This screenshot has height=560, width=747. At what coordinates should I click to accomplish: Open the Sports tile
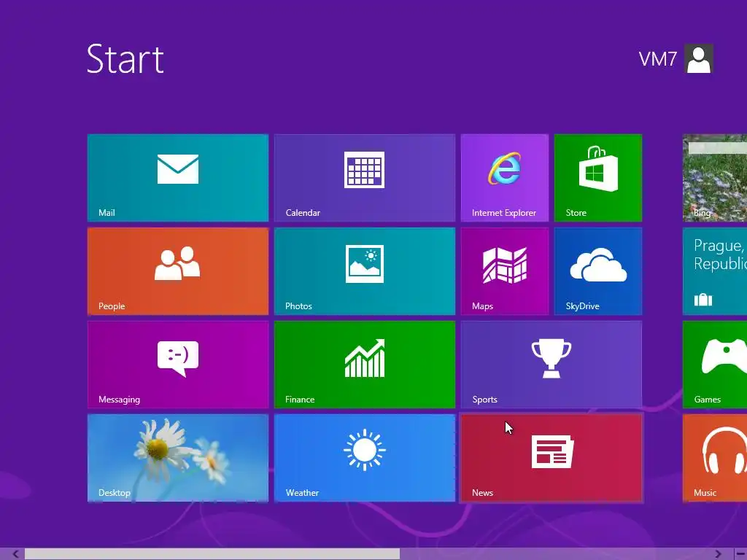pyautogui.click(x=551, y=365)
